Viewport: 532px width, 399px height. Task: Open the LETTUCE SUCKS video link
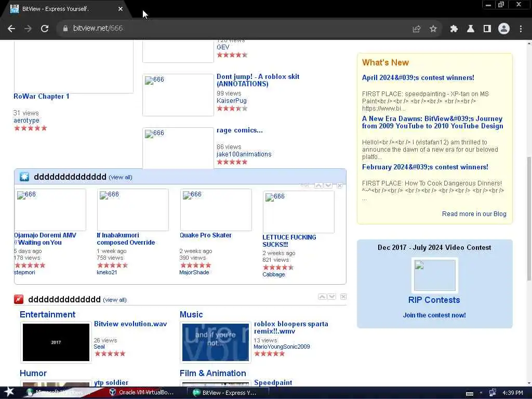289,241
